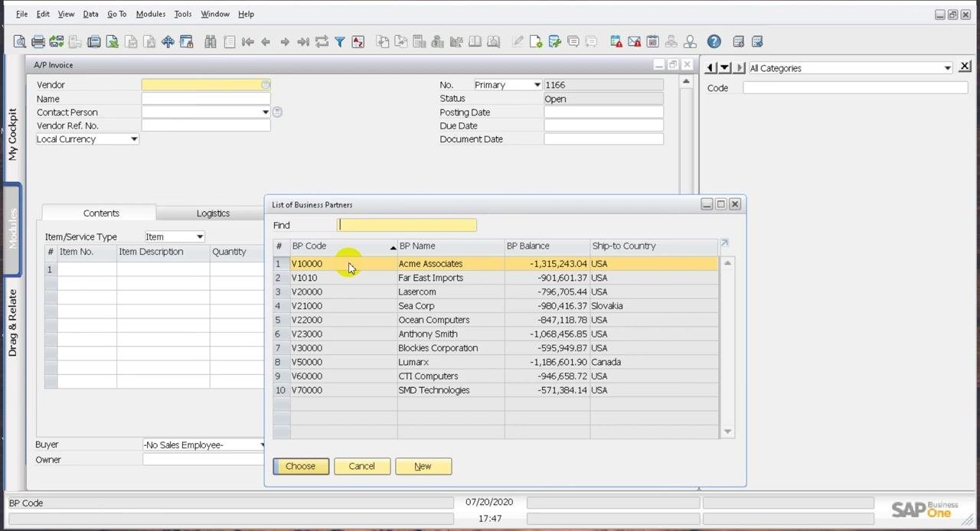Open the All Categories dropdown

click(x=947, y=68)
